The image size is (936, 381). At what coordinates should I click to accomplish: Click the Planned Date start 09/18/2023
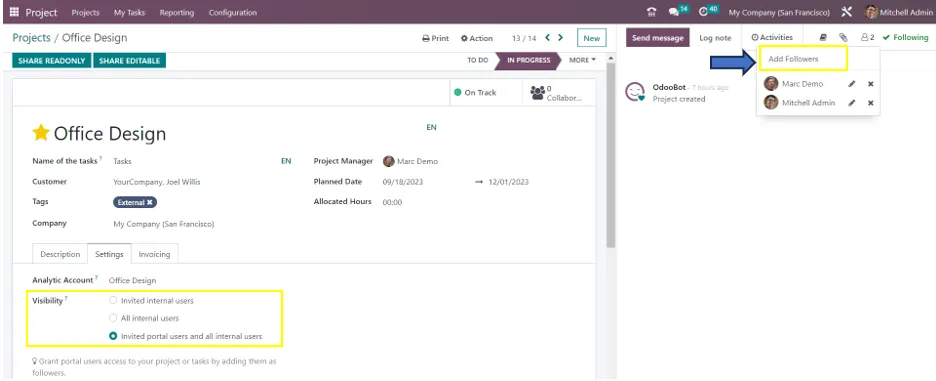[403, 182]
